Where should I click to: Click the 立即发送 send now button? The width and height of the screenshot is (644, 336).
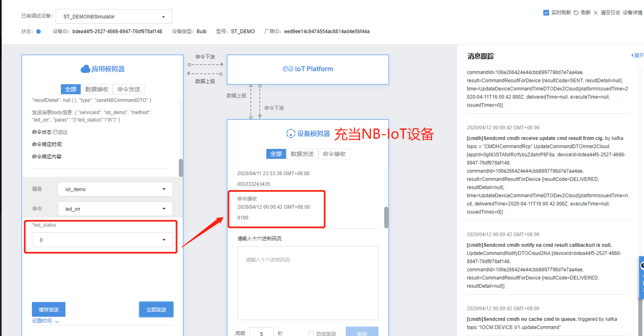(156, 309)
